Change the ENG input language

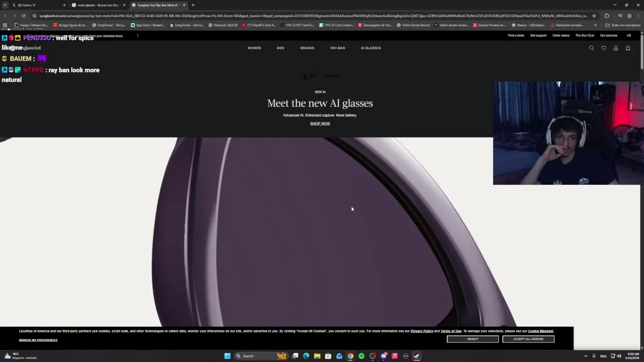[603, 356]
